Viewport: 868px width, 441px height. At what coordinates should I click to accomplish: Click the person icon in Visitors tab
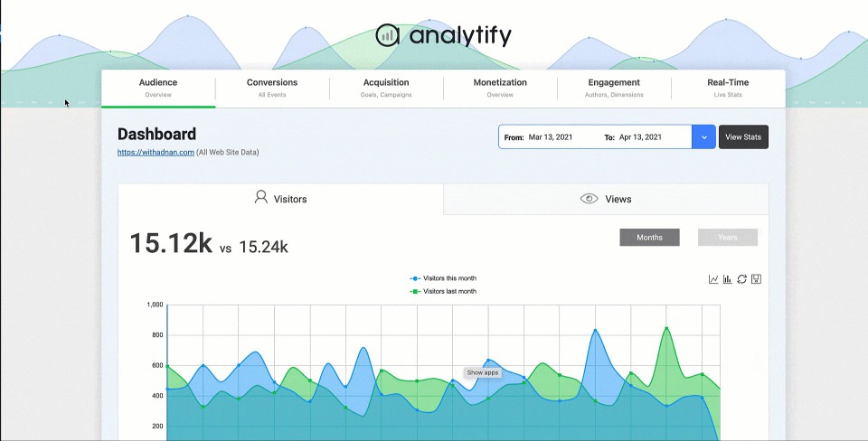tap(260, 197)
